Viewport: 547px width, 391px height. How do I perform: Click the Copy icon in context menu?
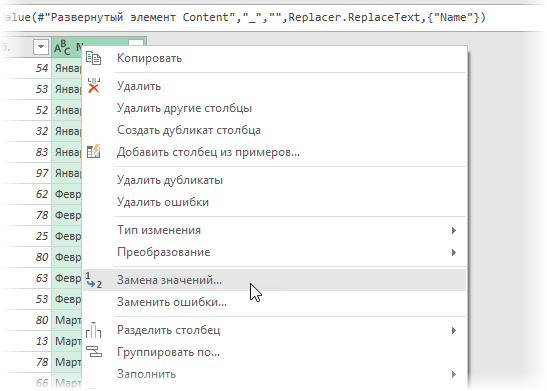(93, 58)
